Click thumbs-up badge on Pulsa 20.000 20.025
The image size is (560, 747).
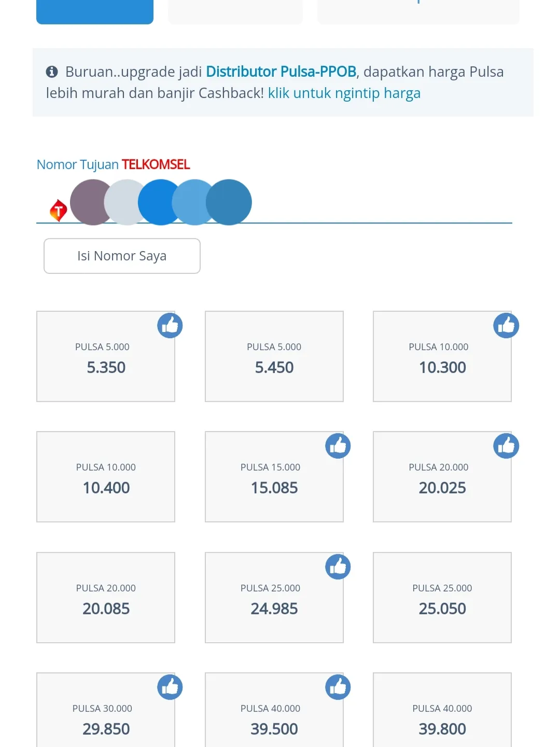coord(506,446)
